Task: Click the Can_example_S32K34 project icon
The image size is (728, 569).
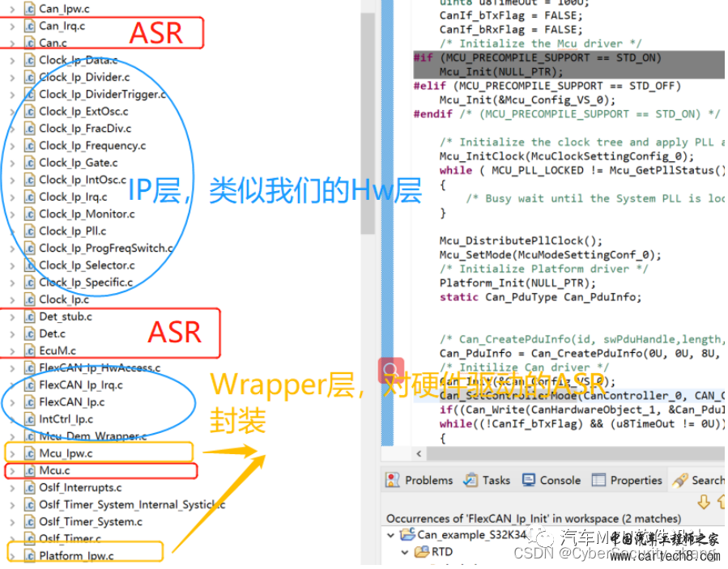Action: tap(407, 535)
